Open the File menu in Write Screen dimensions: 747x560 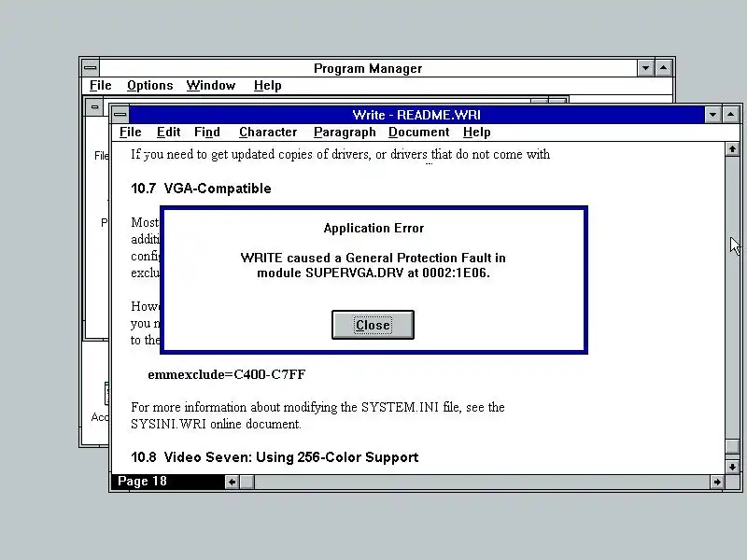[x=131, y=132]
